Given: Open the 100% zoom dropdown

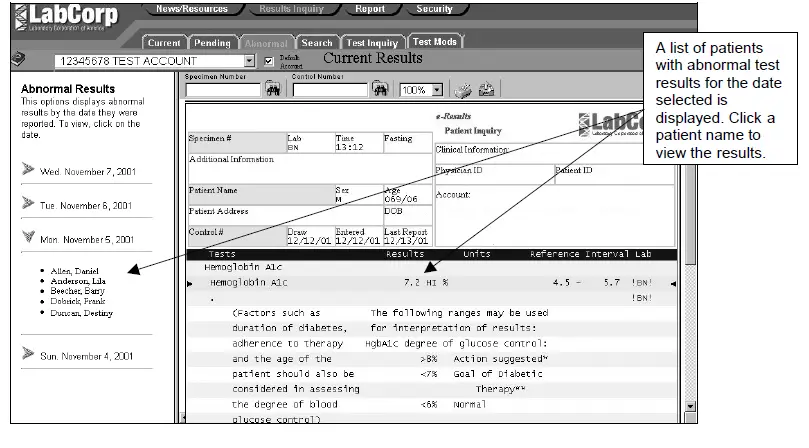Looking at the screenshot, I should (437, 90).
